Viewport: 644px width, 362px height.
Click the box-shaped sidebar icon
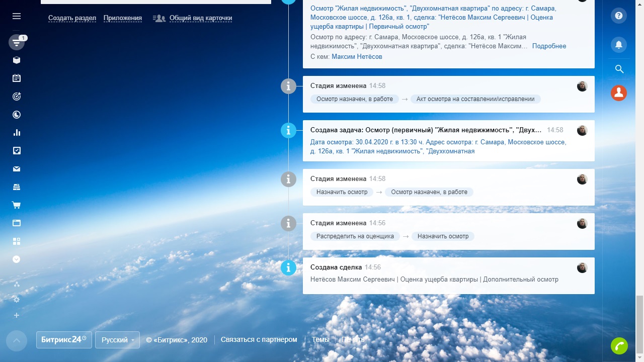[17, 60]
